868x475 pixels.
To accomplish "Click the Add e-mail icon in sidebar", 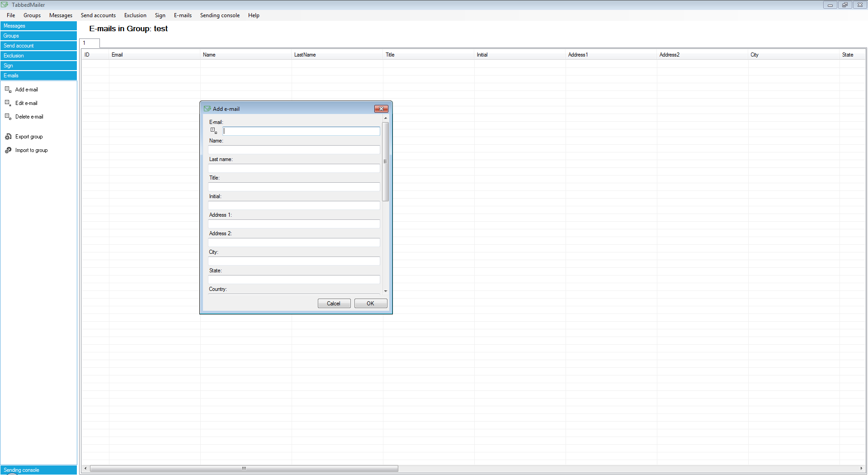I will (x=8, y=90).
